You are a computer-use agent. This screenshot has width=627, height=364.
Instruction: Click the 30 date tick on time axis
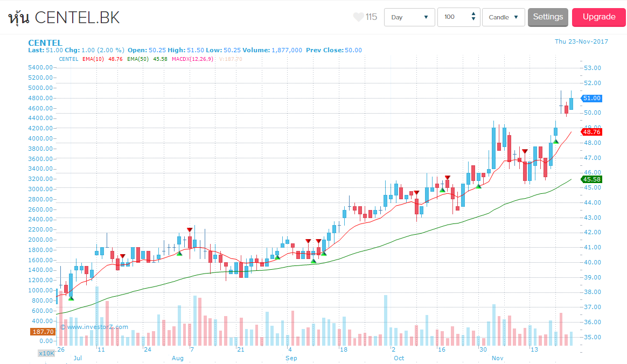click(x=483, y=349)
